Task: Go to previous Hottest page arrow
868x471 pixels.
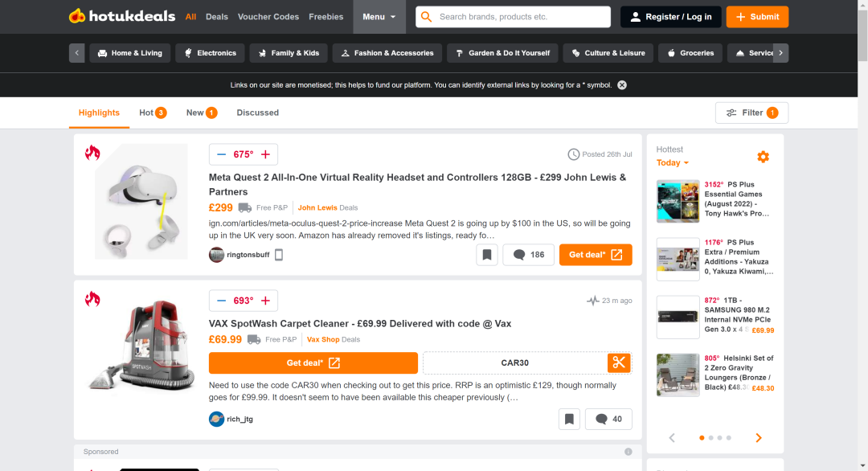Action: click(x=672, y=438)
